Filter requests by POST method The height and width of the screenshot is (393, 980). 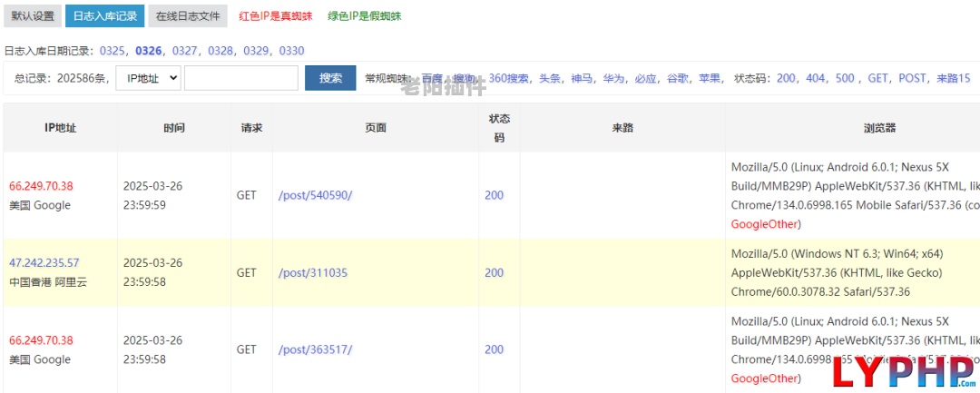pyautogui.click(x=913, y=78)
